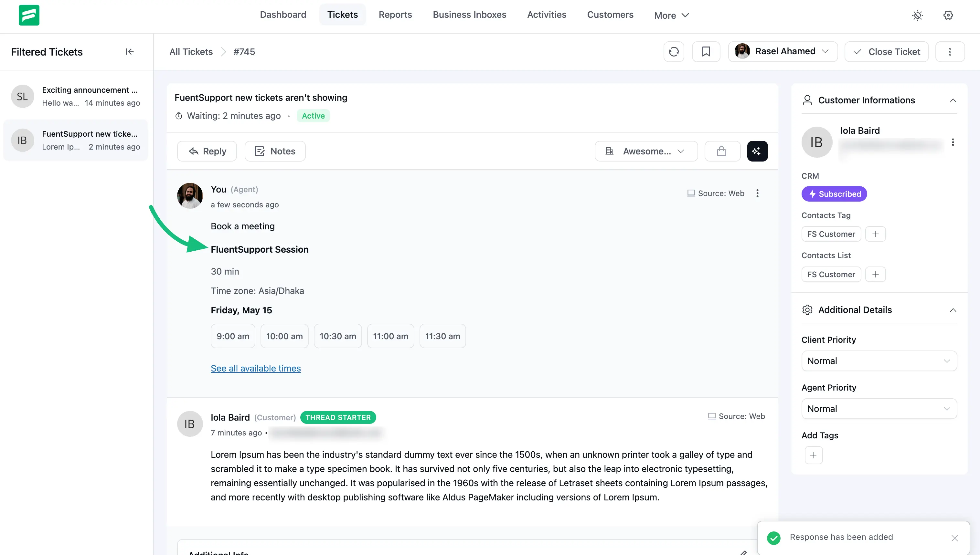The height and width of the screenshot is (555, 980).
Task: Open the Notes button
Action: click(275, 151)
